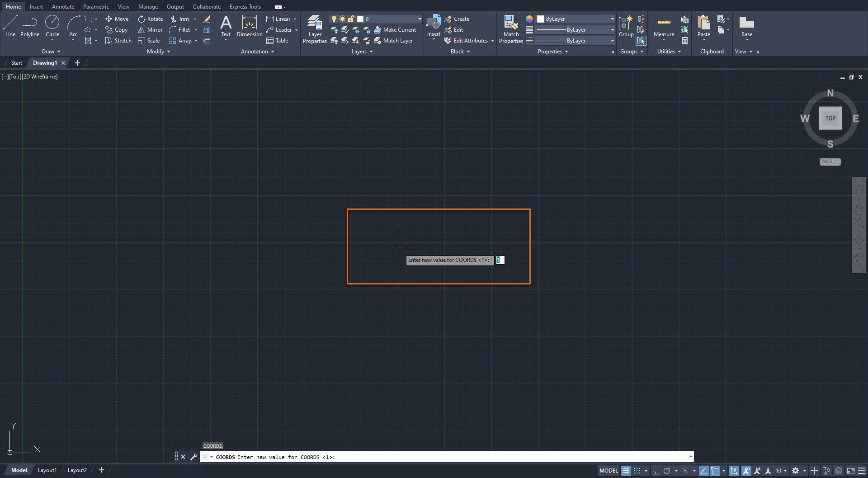Start the Mirror command
Image resolution: width=868 pixels, height=478 pixels.
click(150, 30)
